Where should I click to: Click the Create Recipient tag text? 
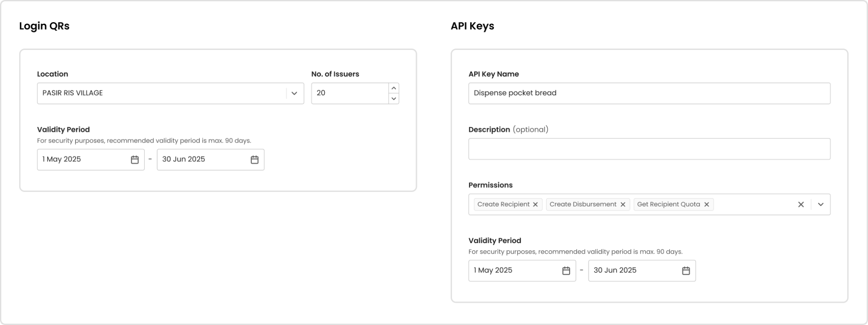coord(503,204)
